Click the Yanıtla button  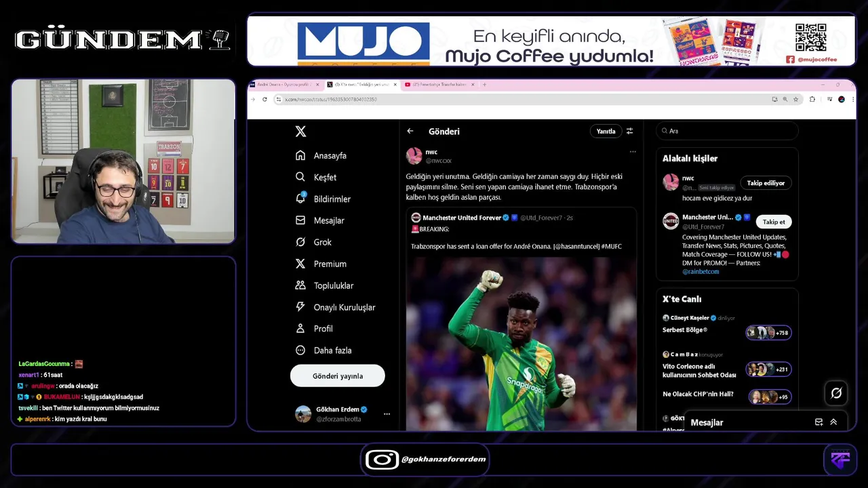click(606, 131)
